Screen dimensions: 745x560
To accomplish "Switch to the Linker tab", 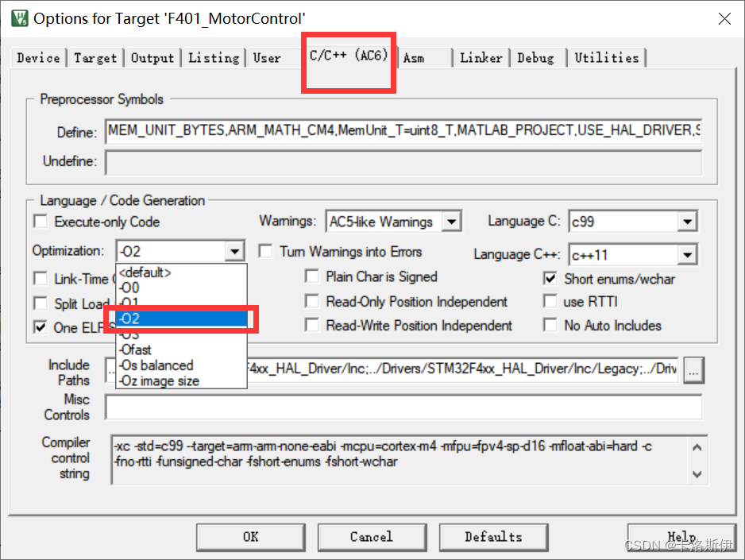I will (481, 58).
